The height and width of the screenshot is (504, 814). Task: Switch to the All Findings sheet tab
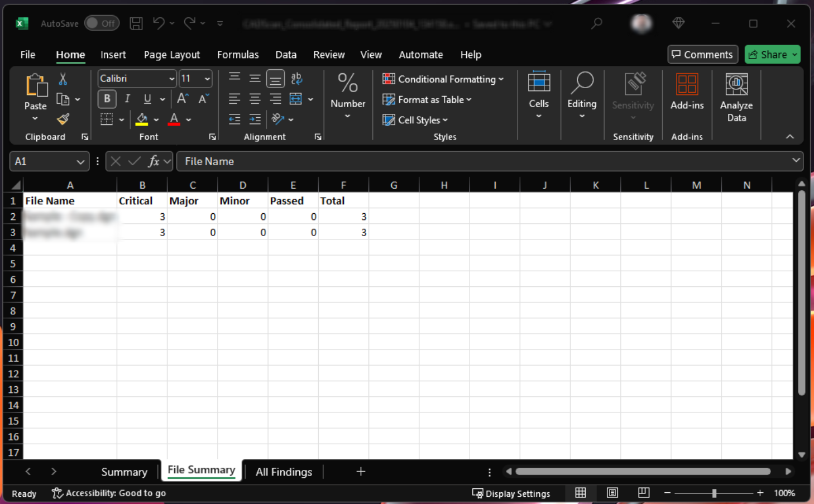click(284, 472)
